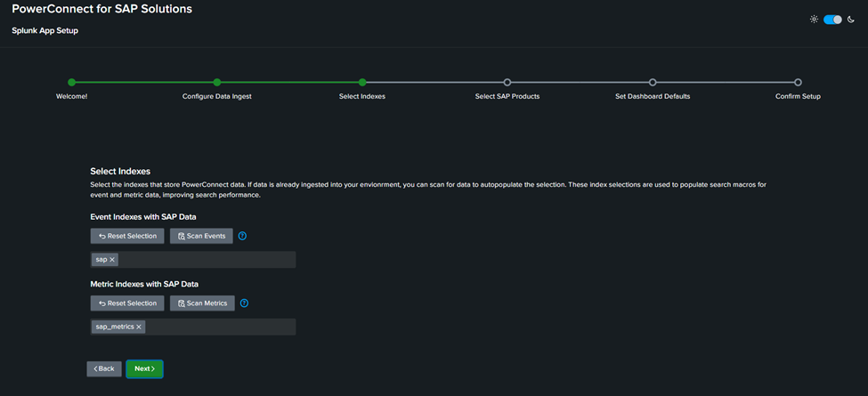This screenshot has width=868, height=396.
Task: Select the Configure Data Ingest step
Action: pos(217,83)
